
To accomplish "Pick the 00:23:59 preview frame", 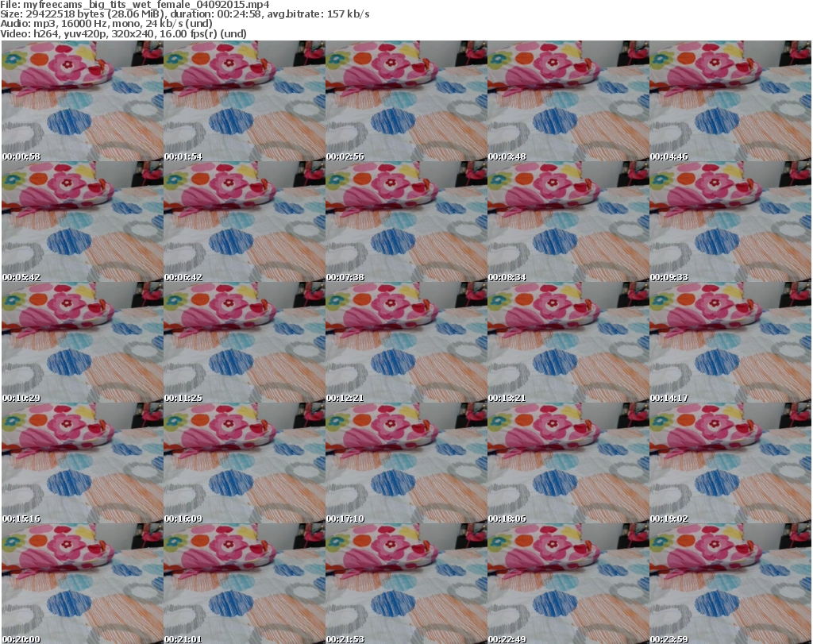I will click(x=730, y=584).
